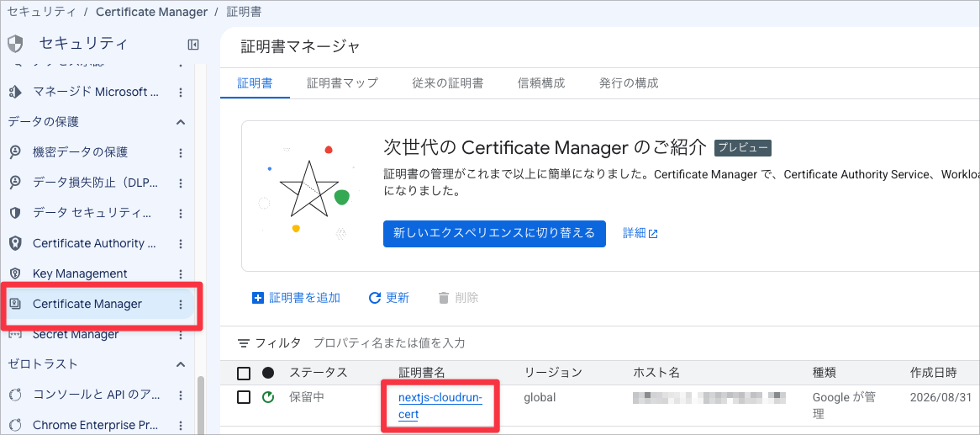Open more options for Certificate Authority
Viewport: 980px width, 435px height.
(x=181, y=243)
